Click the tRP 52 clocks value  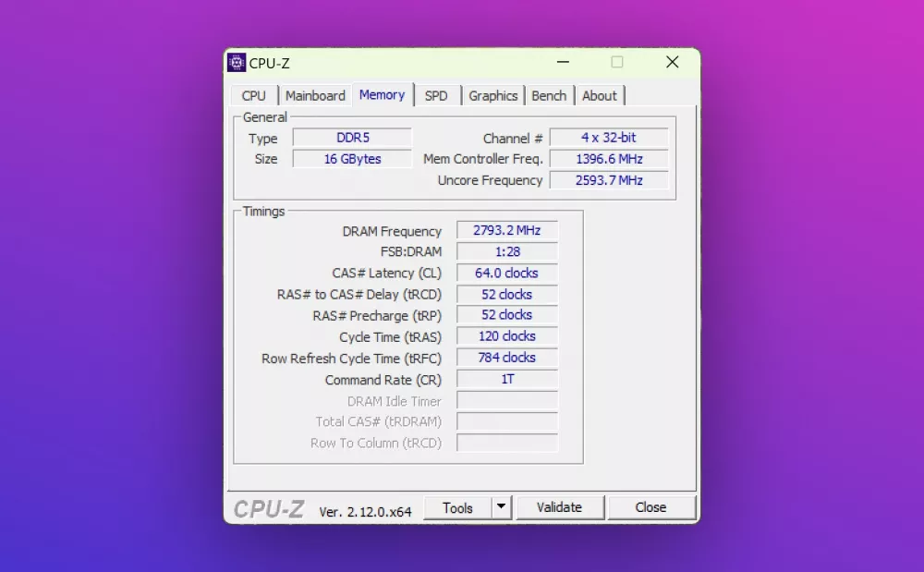tap(506, 315)
